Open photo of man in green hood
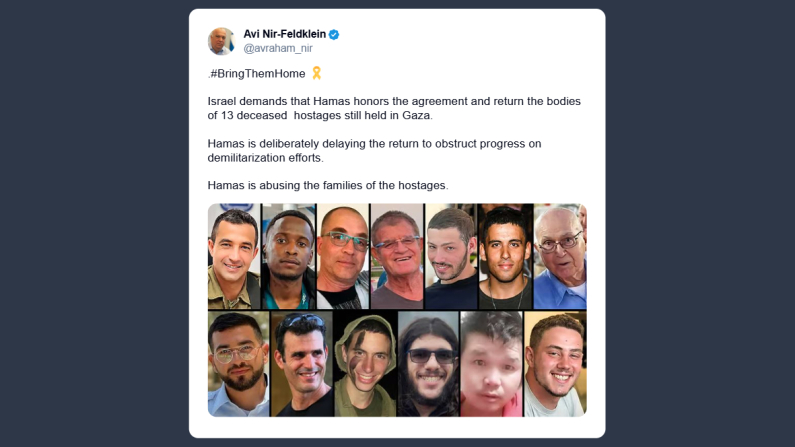 coord(366,364)
